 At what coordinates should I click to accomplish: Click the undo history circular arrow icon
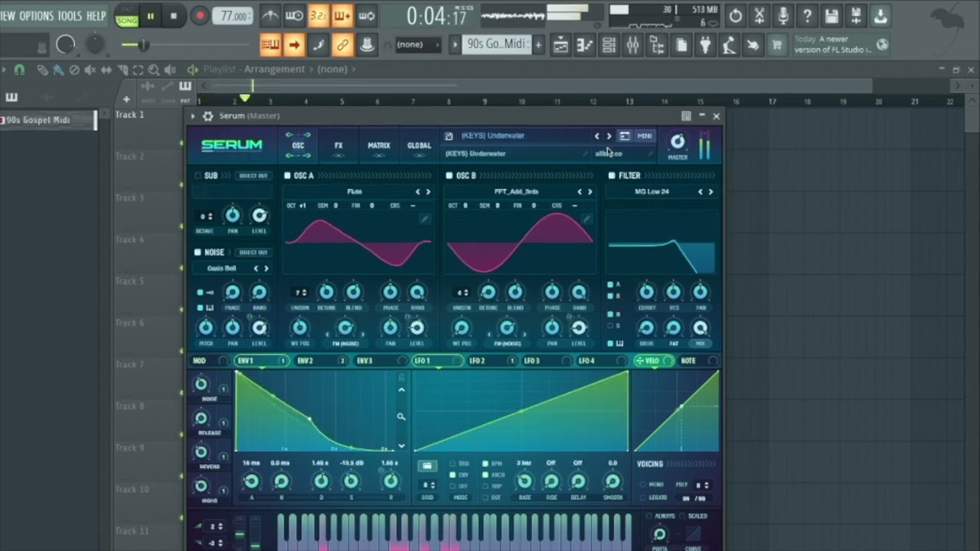point(735,15)
